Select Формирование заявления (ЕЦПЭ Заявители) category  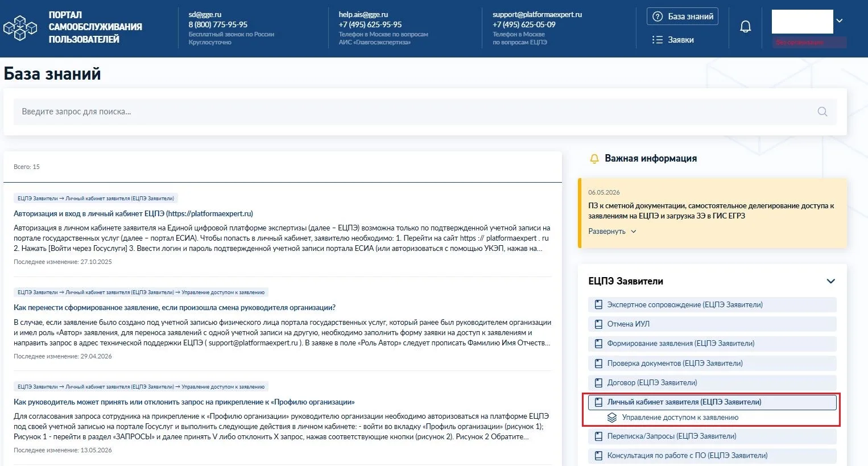click(712, 344)
